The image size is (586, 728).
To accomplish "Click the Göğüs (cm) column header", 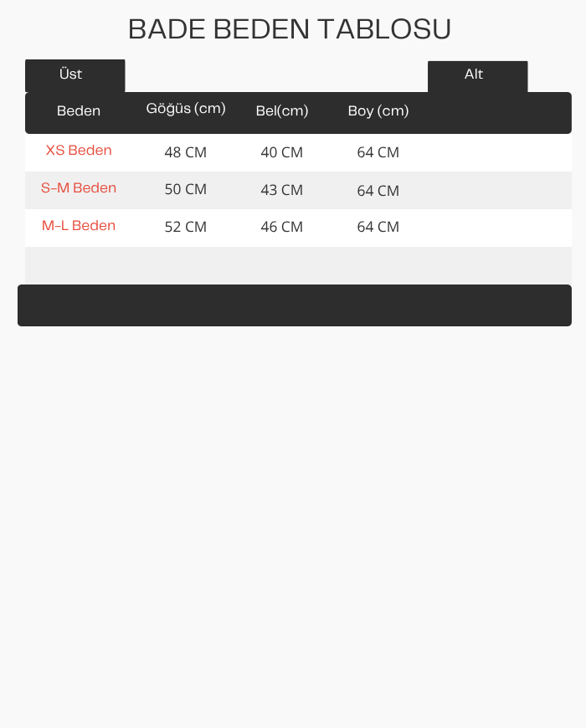I will click(x=186, y=109).
